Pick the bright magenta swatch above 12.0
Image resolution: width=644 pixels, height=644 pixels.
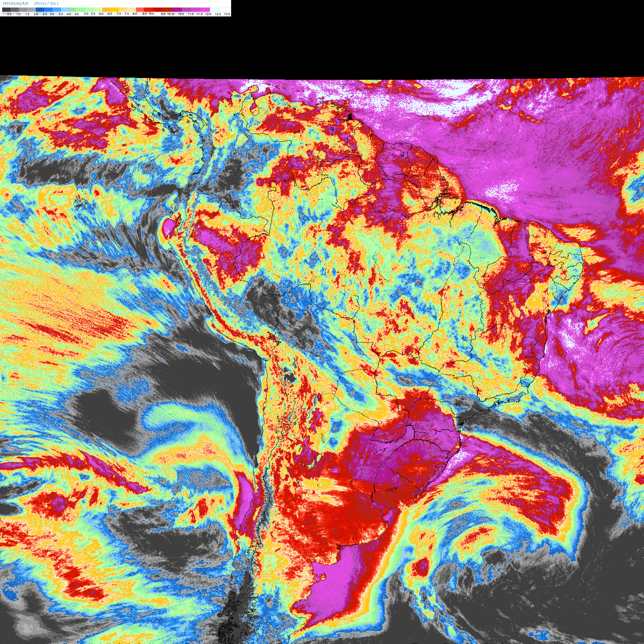coord(205,10)
